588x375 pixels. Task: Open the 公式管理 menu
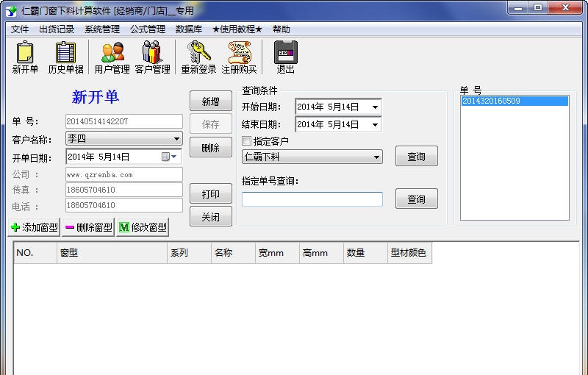coord(148,29)
